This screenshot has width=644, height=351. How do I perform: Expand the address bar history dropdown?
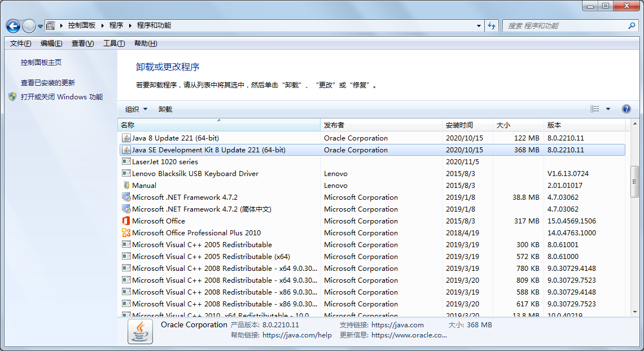click(x=479, y=25)
